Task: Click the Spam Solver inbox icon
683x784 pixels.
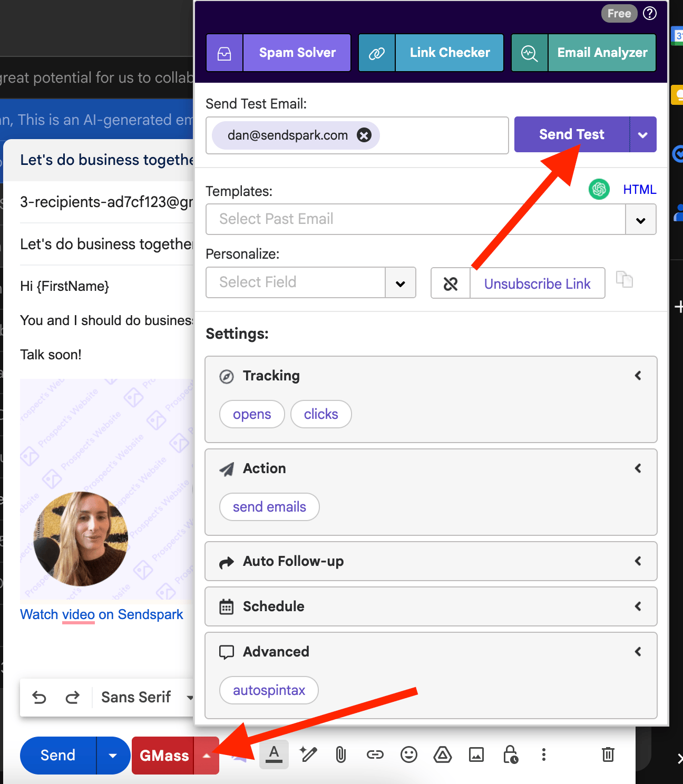Action: [x=225, y=53]
